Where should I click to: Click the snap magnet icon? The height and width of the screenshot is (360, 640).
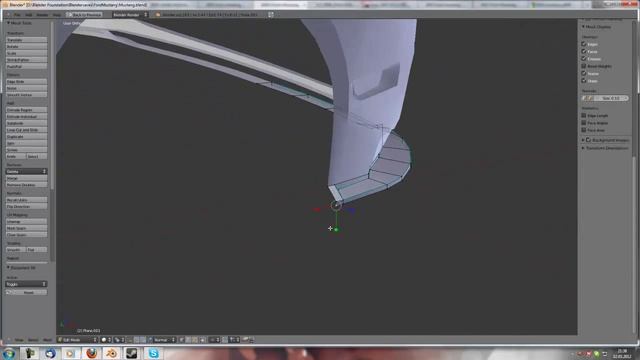point(225,340)
